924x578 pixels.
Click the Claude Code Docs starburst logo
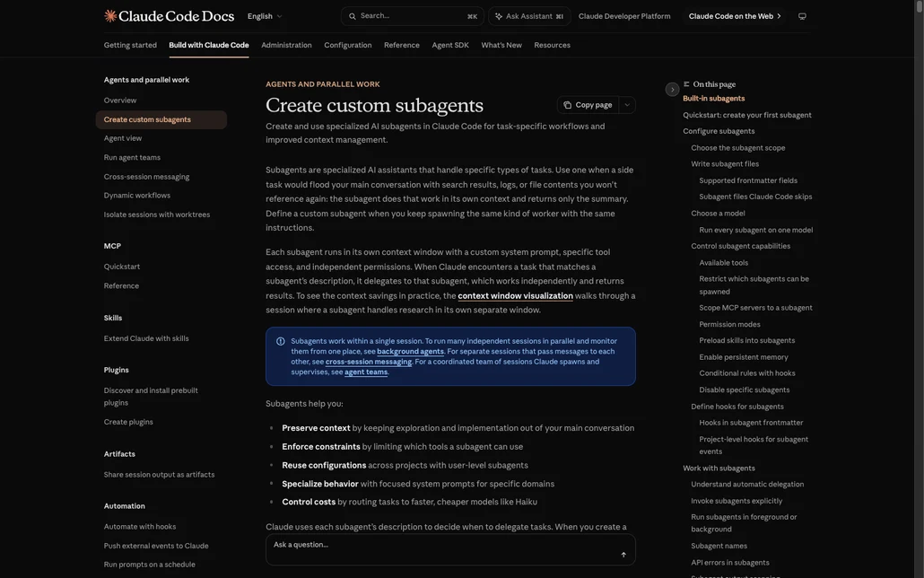pos(110,16)
